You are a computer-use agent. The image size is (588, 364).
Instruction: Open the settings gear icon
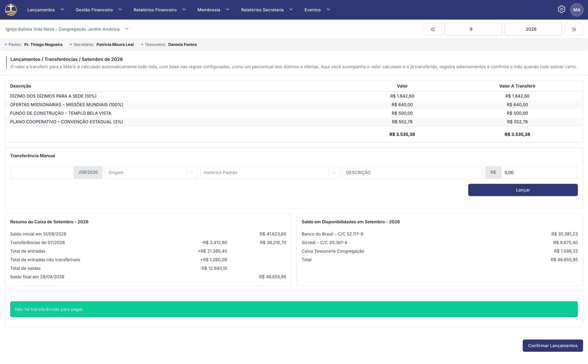[x=561, y=10]
